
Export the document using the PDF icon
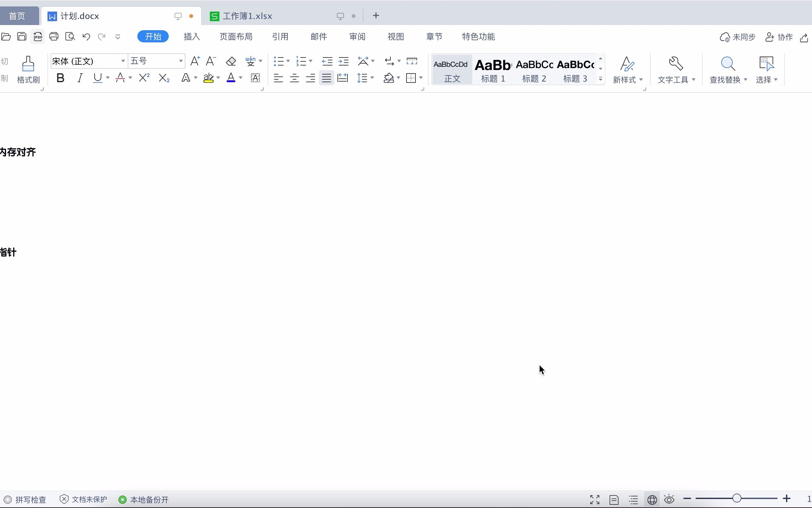click(x=38, y=37)
